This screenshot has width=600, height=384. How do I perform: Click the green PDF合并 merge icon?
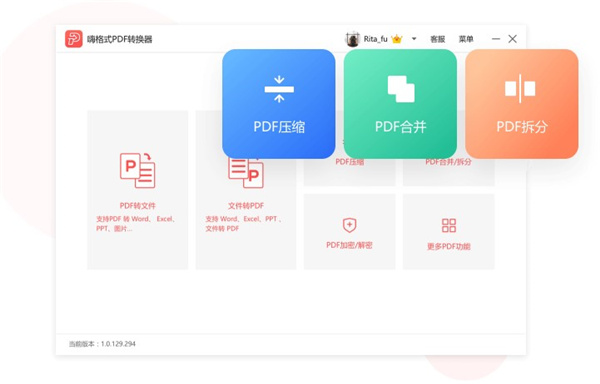[x=401, y=89]
